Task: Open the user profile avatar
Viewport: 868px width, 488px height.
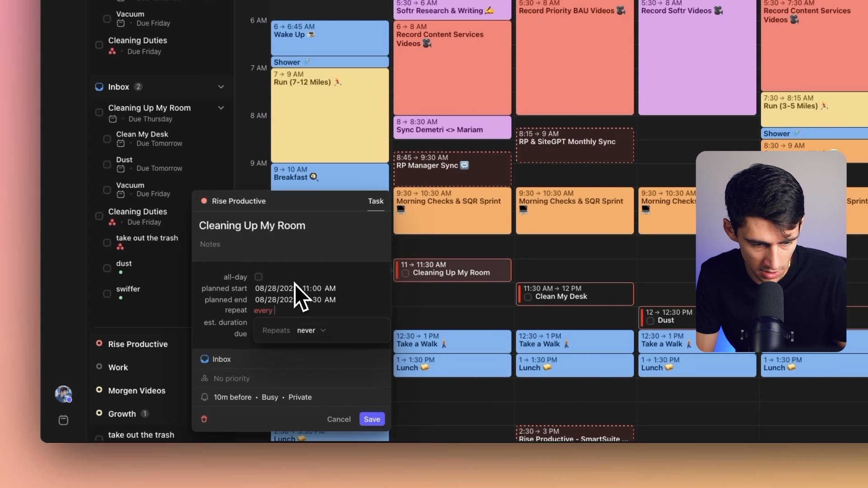Action: 63,394
